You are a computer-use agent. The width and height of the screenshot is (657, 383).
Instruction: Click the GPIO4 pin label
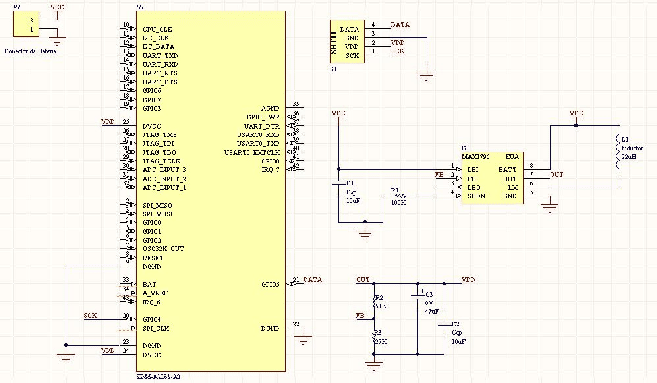click(x=152, y=319)
